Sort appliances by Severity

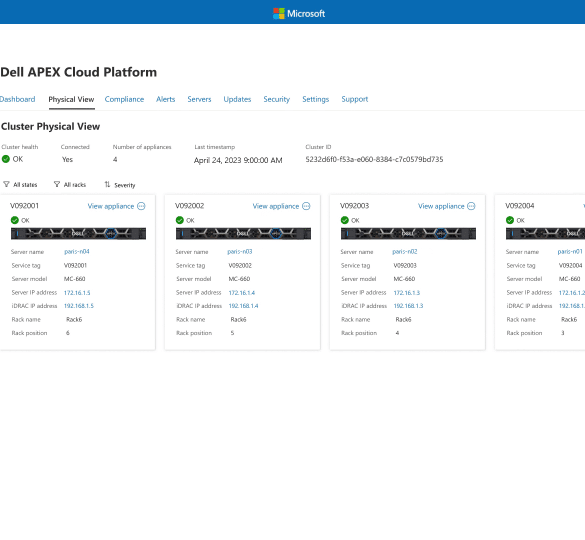click(120, 185)
